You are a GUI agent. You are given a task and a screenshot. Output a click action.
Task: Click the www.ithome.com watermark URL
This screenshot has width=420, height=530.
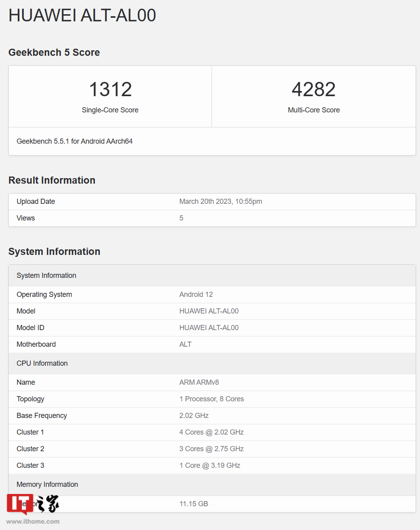click(x=33, y=521)
